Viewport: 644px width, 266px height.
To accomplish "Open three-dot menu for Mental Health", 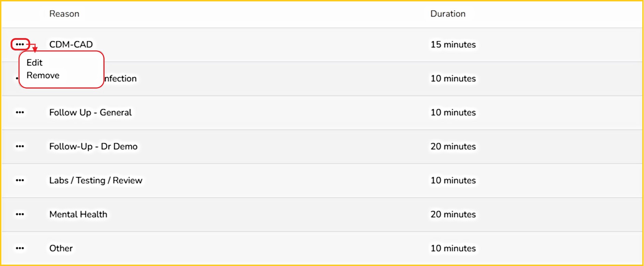I will pyautogui.click(x=20, y=214).
